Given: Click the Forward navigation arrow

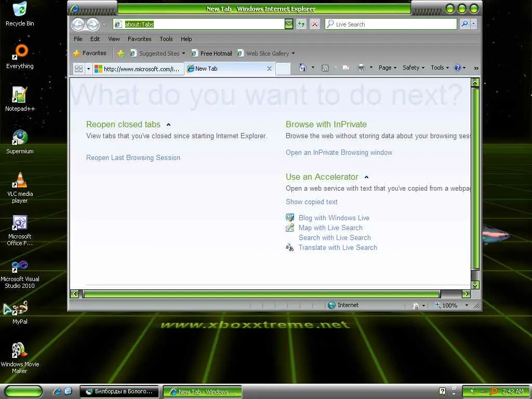Looking at the screenshot, I should (93, 24).
